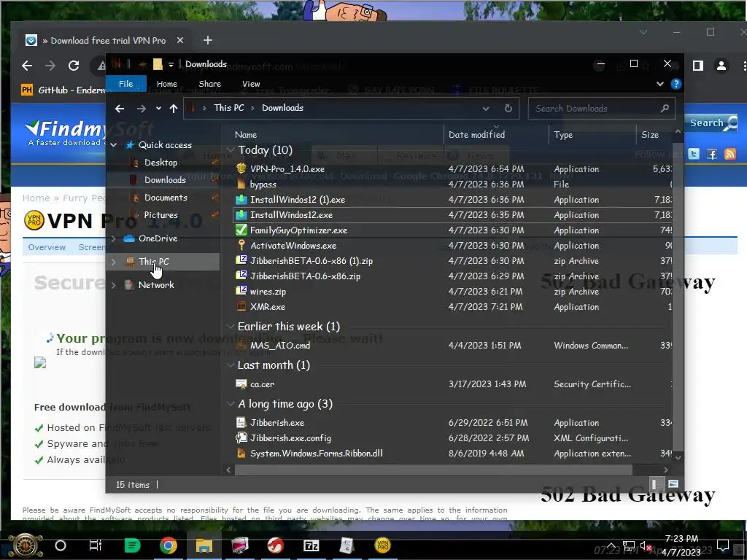Screen dimensions: 747x560
Task: Select the System.Windows.Forms.Ribbon.dll icon
Action: click(241, 453)
